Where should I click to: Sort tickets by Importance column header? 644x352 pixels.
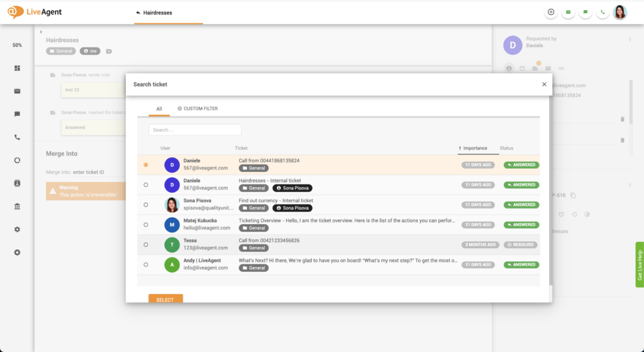[x=475, y=148]
